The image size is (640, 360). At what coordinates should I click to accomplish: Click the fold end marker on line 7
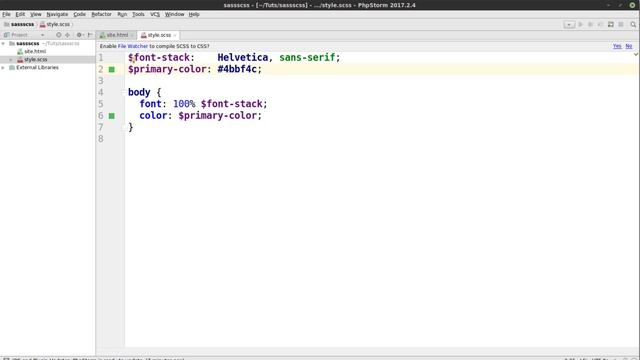(x=124, y=127)
